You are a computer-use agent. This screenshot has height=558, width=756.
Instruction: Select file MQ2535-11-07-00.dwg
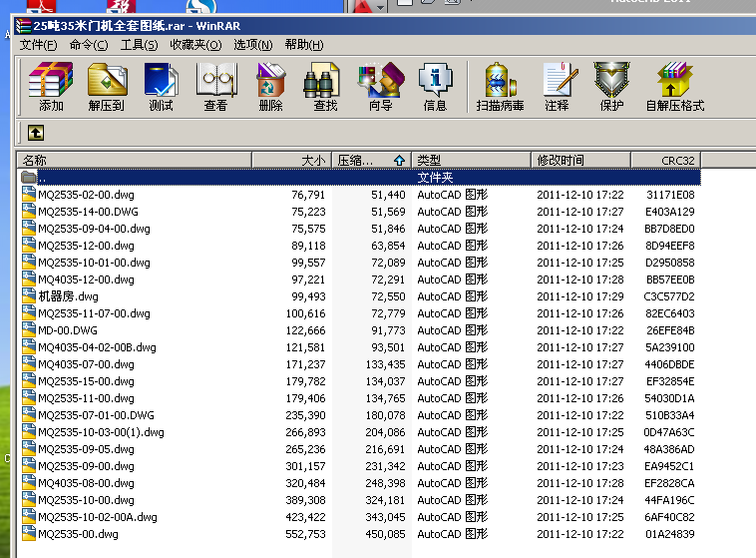[361, 313]
